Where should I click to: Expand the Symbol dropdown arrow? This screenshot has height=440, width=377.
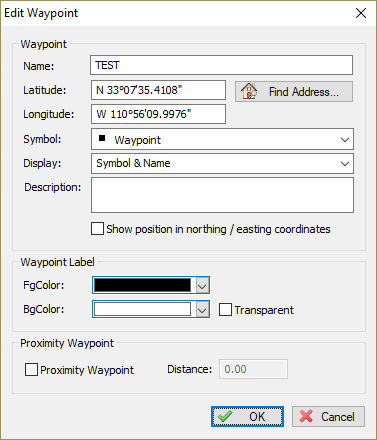(x=345, y=140)
